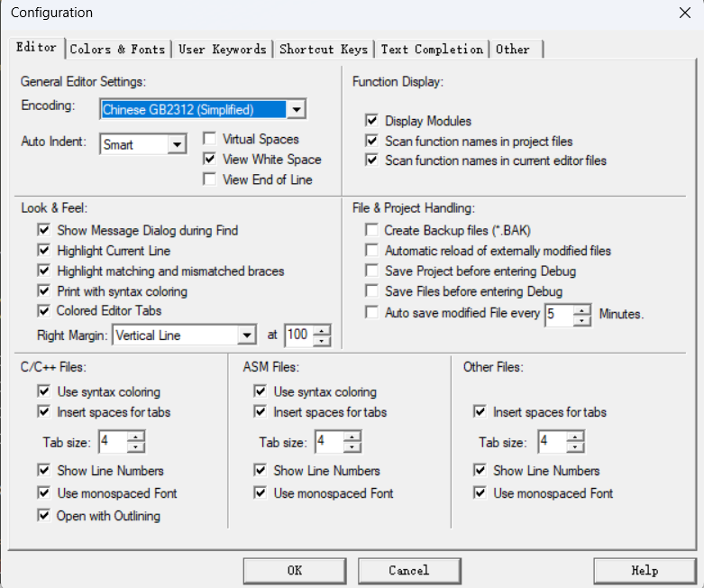The width and height of the screenshot is (704, 588).
Task: Toggle Other Files Insert spaces for tabs
Action: tap(480, 411)
